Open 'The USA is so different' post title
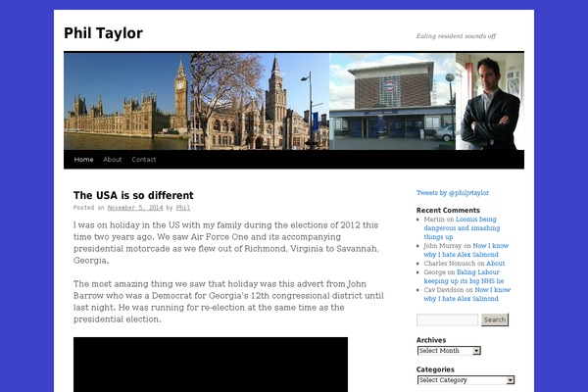588x392 pixels. coord(133,195)
